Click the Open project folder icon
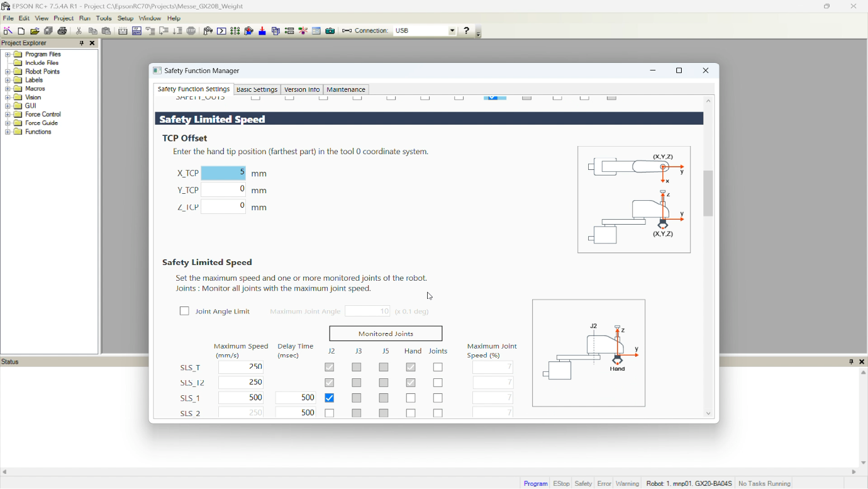This screenshot has width=868, height=489. [x=35, y=31]
